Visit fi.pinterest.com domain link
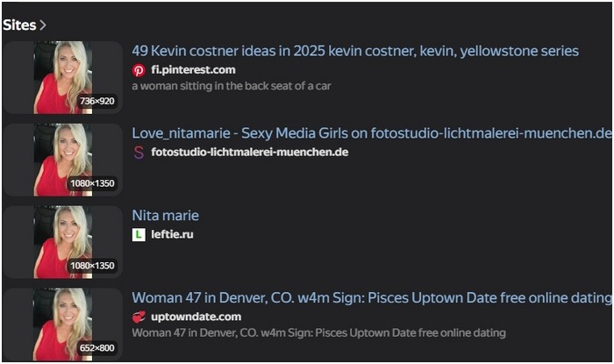This screenshot has width=614, height=364. pos(194,70)
